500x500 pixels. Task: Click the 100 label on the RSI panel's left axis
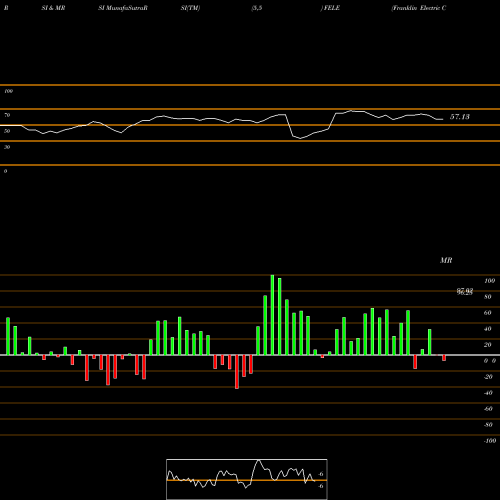(8, 91)
